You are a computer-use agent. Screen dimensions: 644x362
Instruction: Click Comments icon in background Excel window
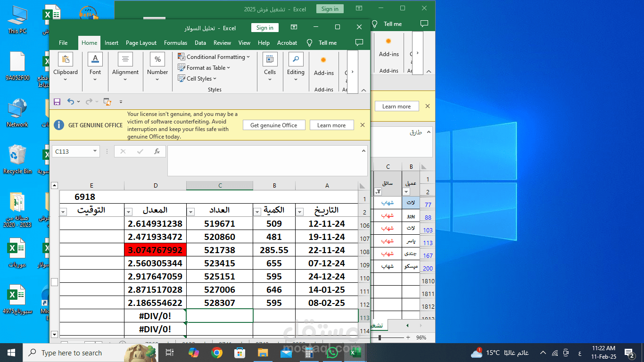click(424, 24)
